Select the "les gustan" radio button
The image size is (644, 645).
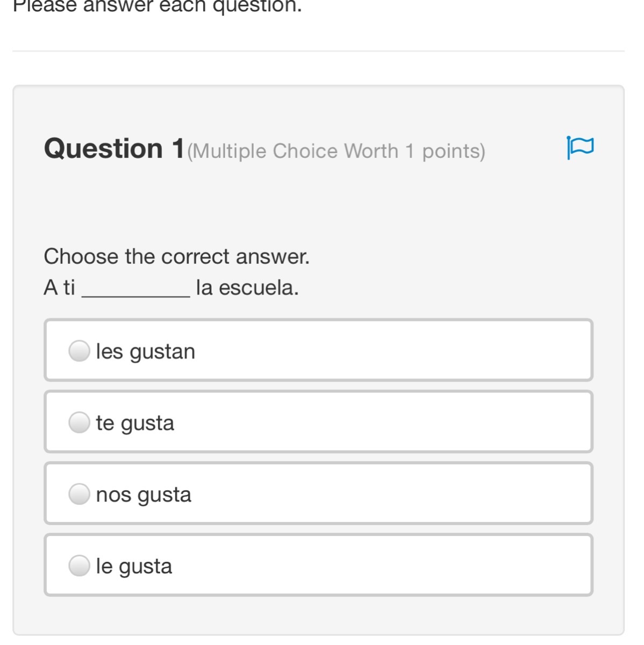pos(79,351)
